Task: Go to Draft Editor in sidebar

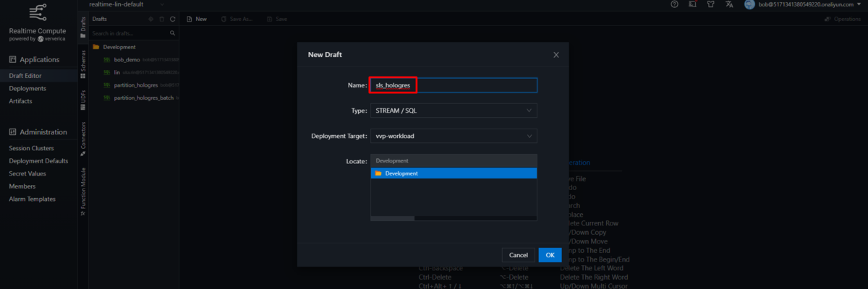Action: click(39, 75)
